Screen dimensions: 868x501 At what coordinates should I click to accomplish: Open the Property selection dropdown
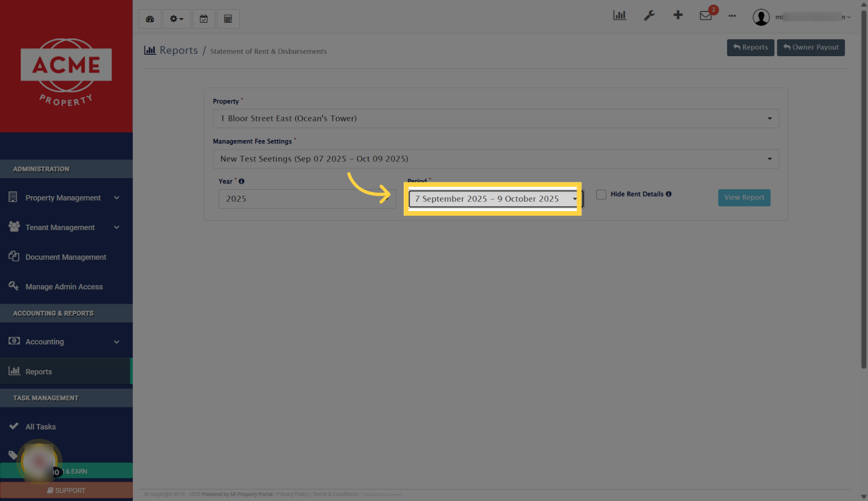coord(495,118)
